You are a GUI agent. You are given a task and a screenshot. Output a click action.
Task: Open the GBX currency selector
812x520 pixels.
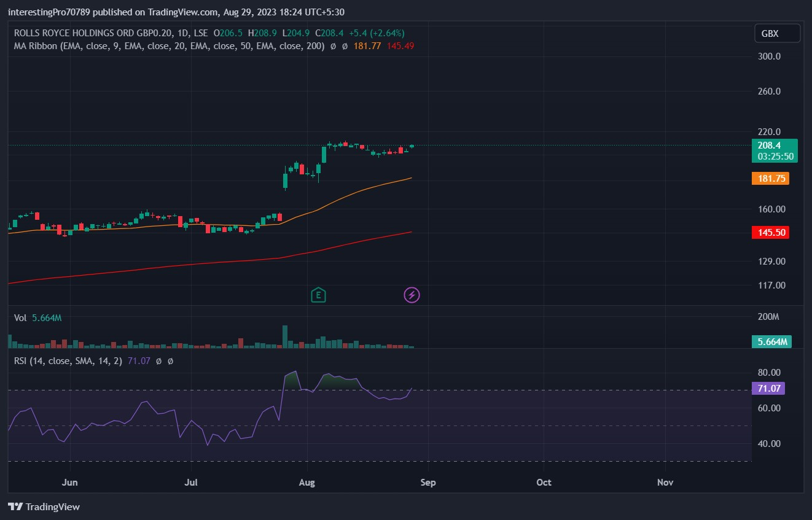(777, 34)
